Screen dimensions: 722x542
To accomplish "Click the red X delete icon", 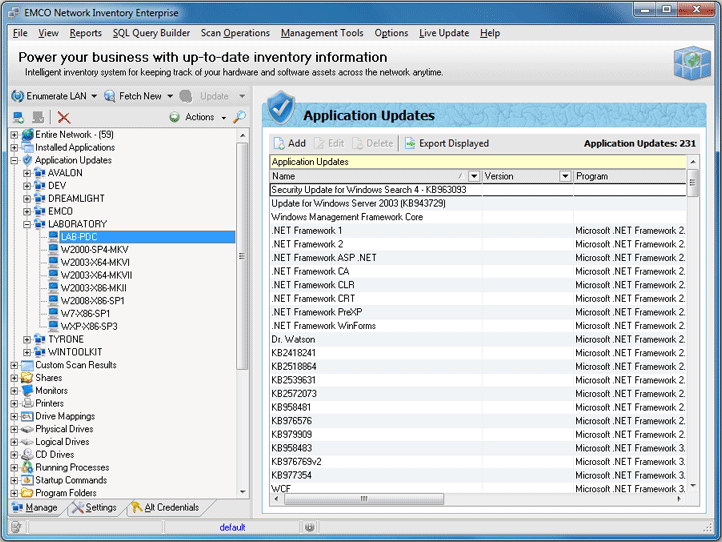I will 64,117.
